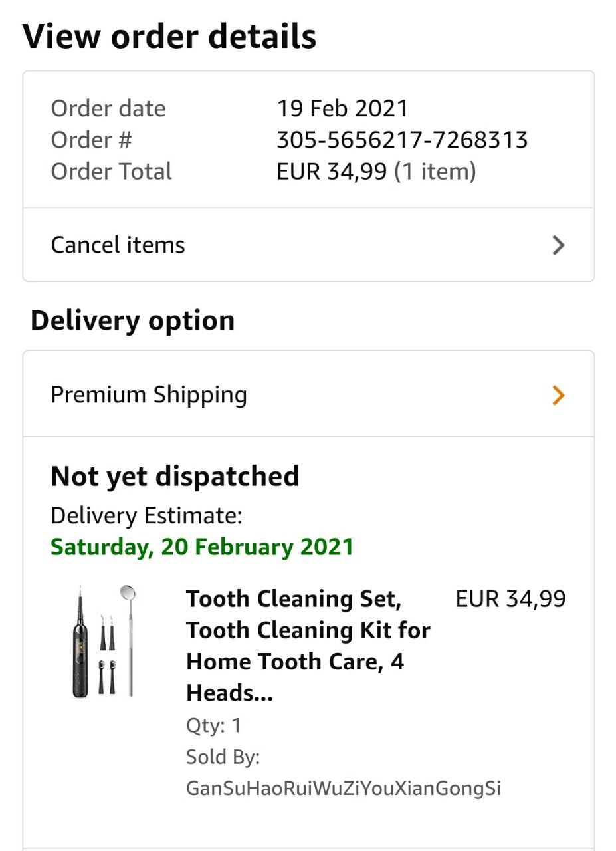Click the Delivery Estimate label

tap(146, 515)
